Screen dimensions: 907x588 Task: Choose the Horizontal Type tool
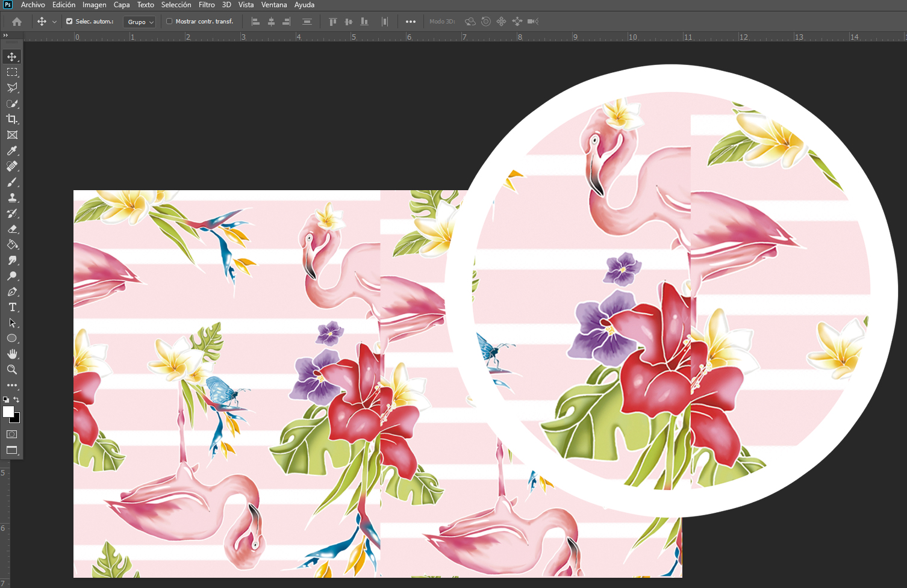12,308
